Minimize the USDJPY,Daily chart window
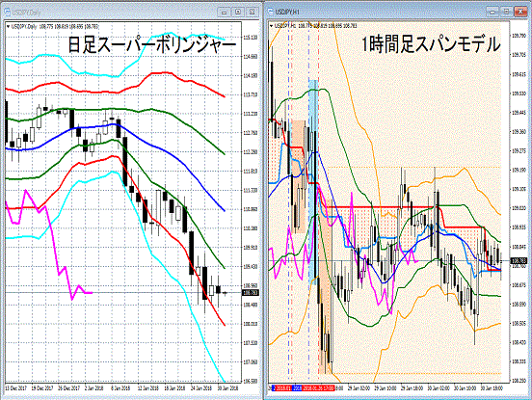 (x=224, y=13)
